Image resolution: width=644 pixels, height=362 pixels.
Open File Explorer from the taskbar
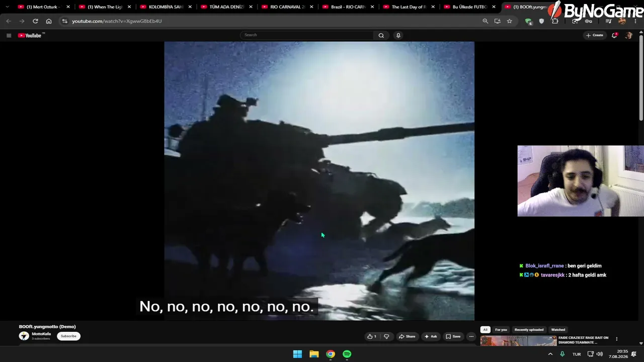314,354
